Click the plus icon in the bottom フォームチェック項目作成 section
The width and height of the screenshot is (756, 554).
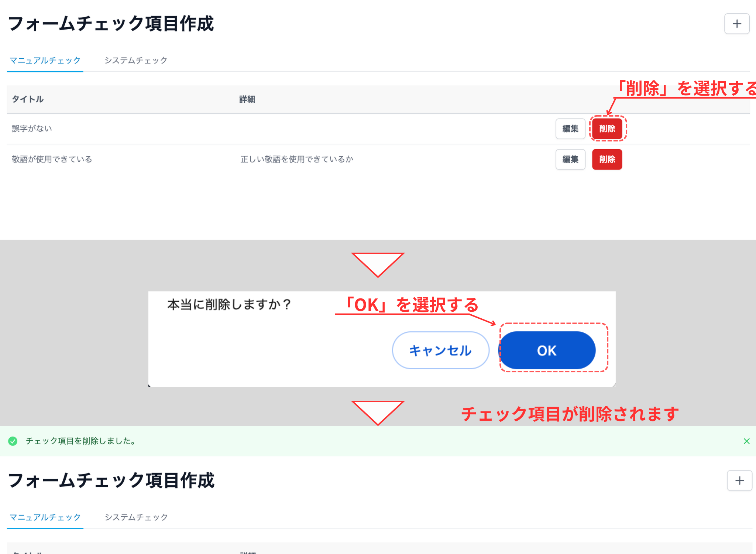click(x=739, y=480)
